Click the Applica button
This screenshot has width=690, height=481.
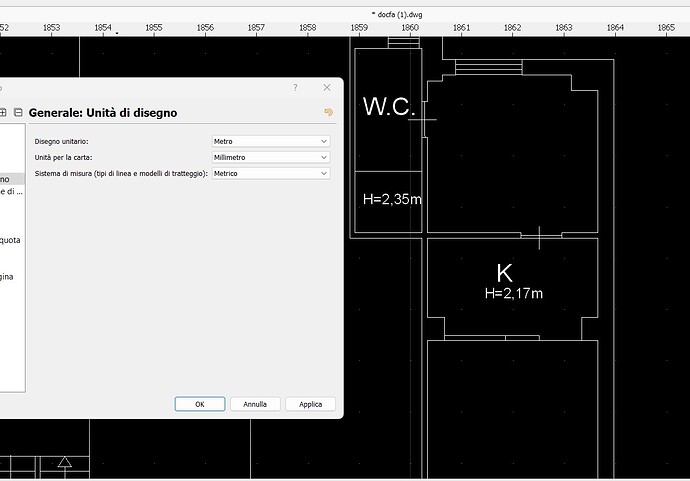pos(310,404)
